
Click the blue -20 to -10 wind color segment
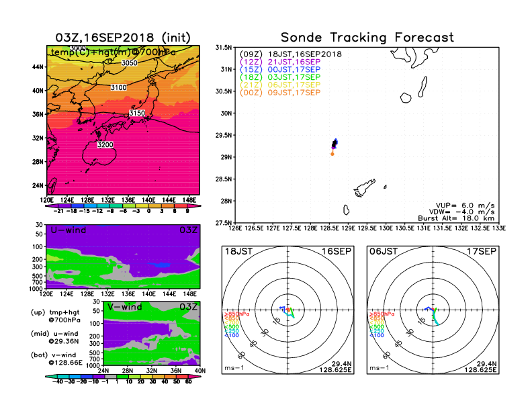[x=87, y=377]
